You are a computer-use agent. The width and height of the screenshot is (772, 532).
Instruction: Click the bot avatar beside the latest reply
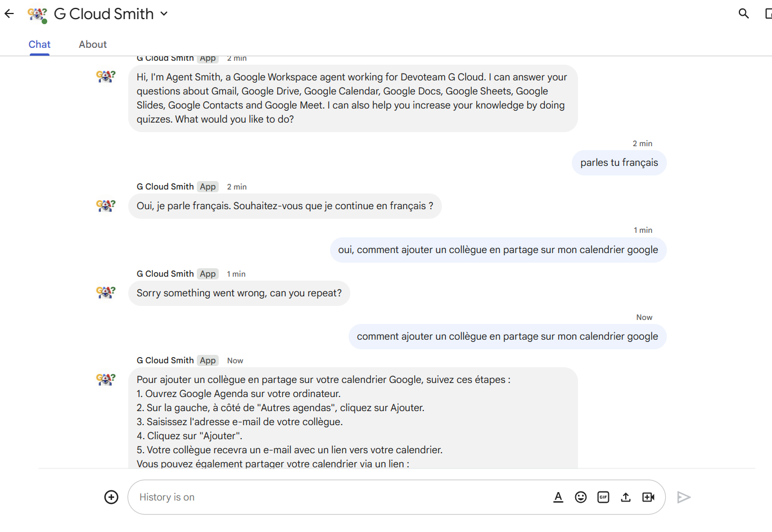coord(106,379)
